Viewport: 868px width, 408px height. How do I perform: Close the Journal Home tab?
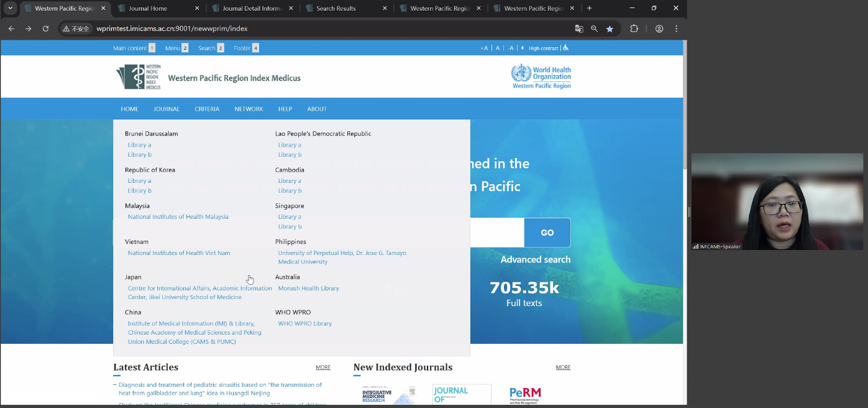click(197, 8)
